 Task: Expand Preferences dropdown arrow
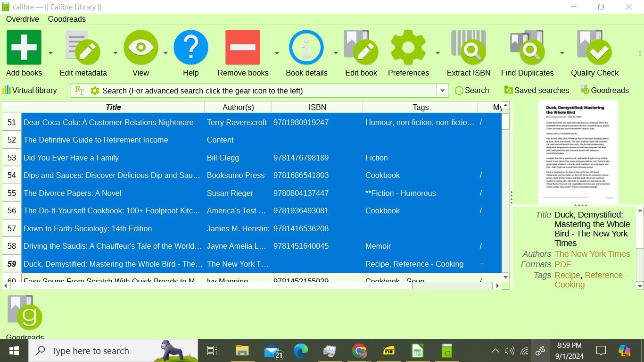click(x=438, y=53)
